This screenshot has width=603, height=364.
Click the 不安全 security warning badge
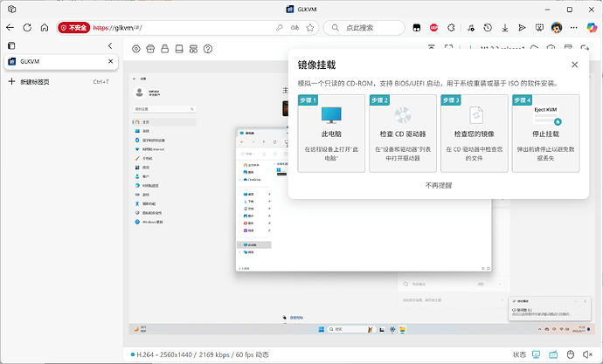click(73, 27)
